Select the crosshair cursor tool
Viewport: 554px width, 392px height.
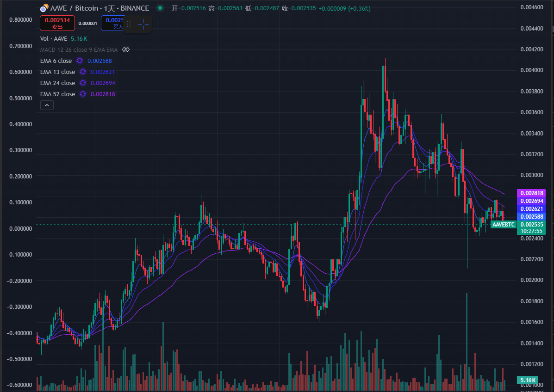tap(143, 24)
